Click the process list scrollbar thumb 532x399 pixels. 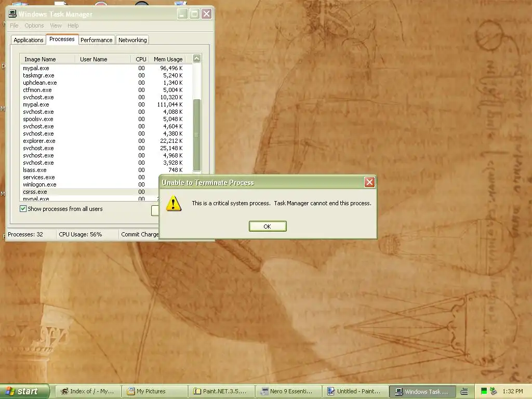click(197, 135)
